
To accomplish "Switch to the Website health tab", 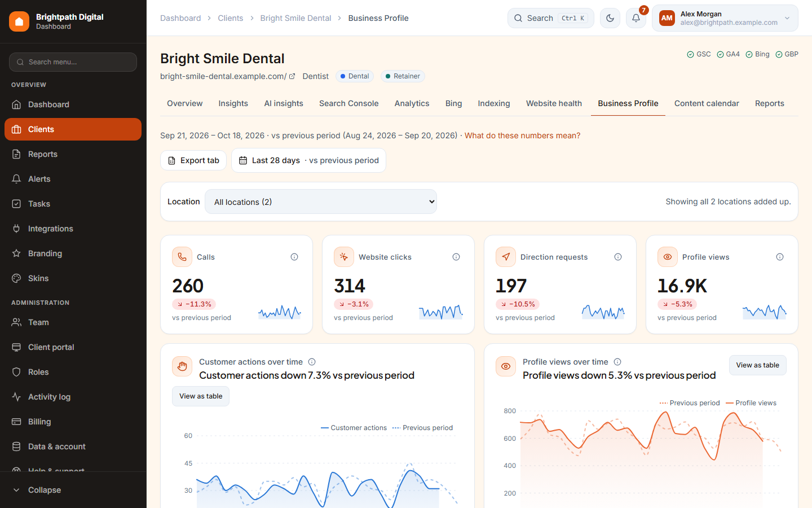I will click(554, 103).
